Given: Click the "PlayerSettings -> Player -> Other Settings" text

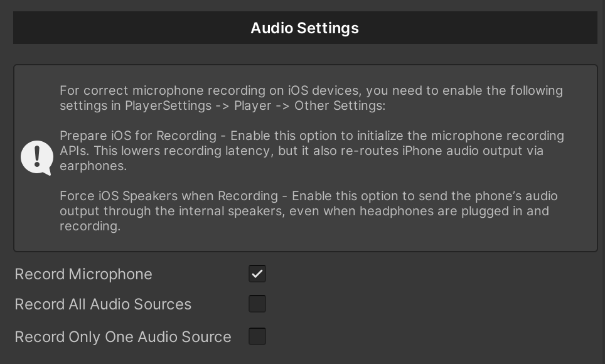Looking at the screenshot, I should (x=255, y=105).
